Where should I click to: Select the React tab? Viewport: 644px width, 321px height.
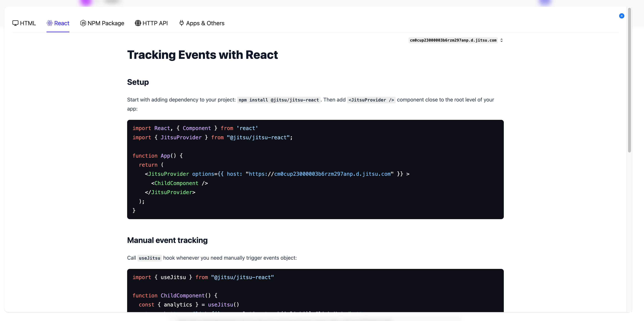click(58, 23)
